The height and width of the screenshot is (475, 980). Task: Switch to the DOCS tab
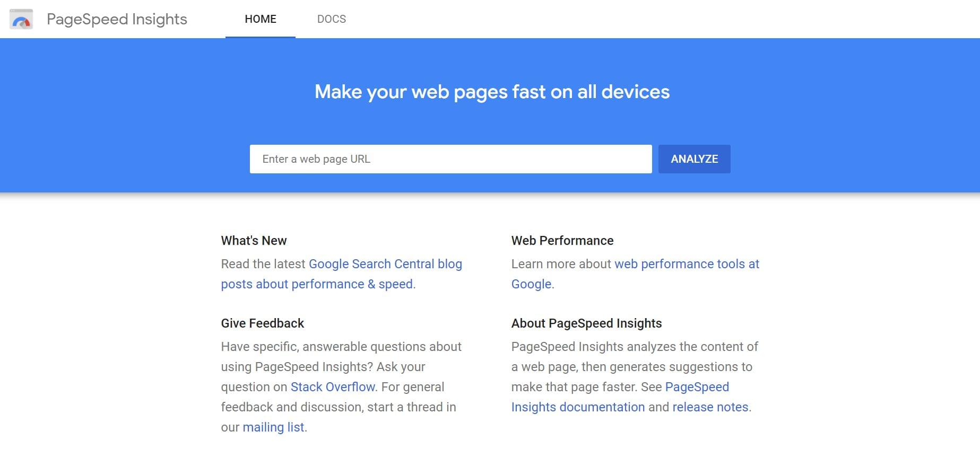click(331, 19)
